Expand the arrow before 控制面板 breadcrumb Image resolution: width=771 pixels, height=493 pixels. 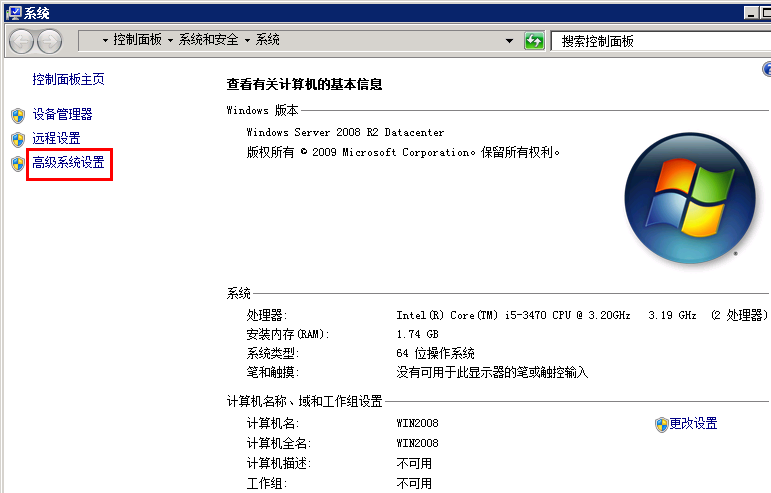[x=105, y=40]
